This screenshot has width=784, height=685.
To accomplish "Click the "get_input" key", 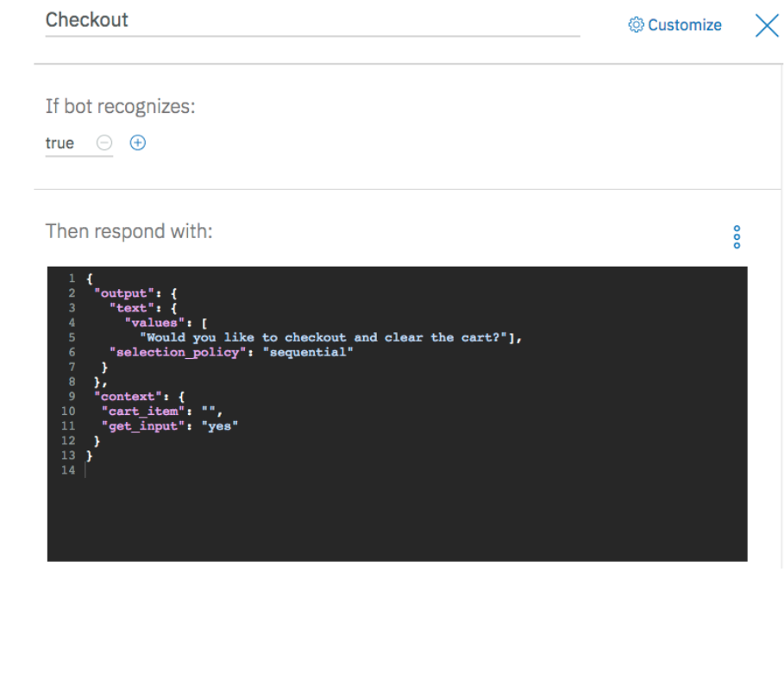I will point(142,426).
